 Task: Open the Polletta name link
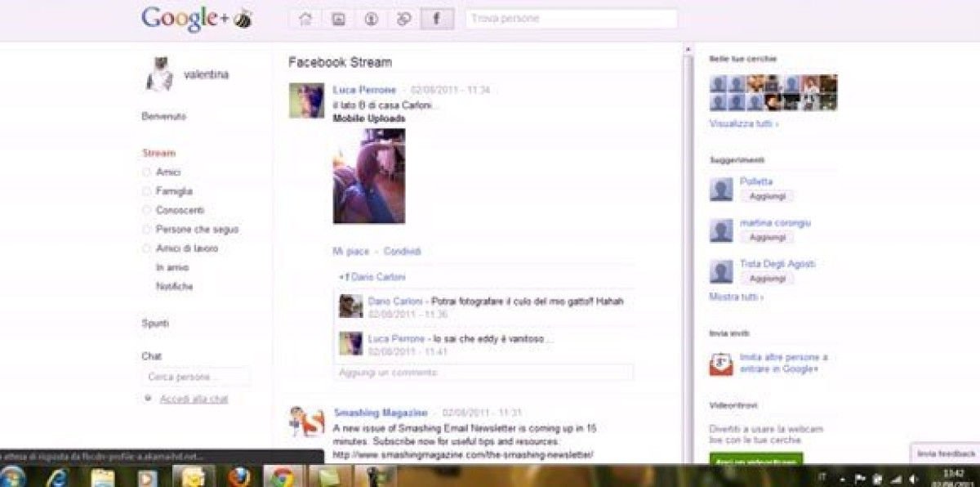coord(756,181)
